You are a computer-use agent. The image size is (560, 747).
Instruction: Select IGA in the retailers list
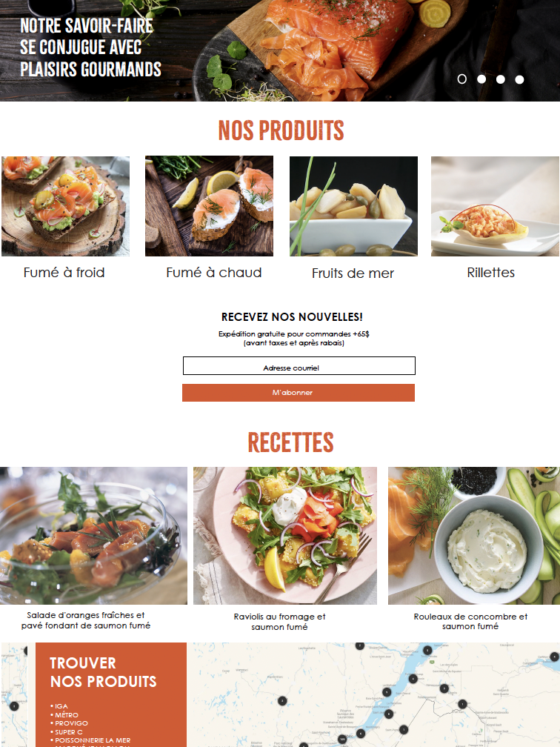click(x=61, y=706)
